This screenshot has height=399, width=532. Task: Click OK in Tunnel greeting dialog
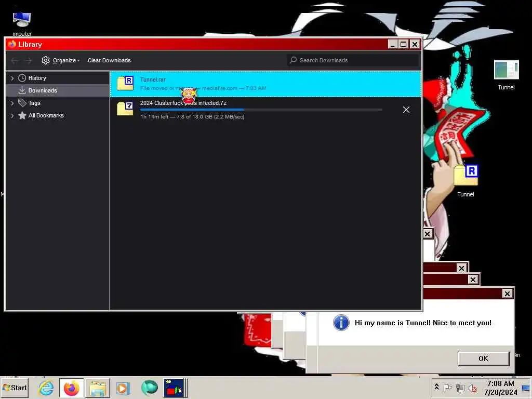click(483, 358)
